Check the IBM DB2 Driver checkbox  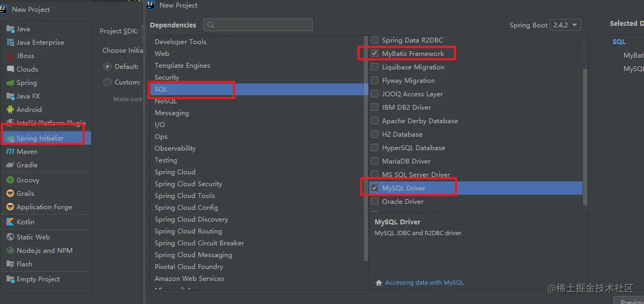coord(375,108)
